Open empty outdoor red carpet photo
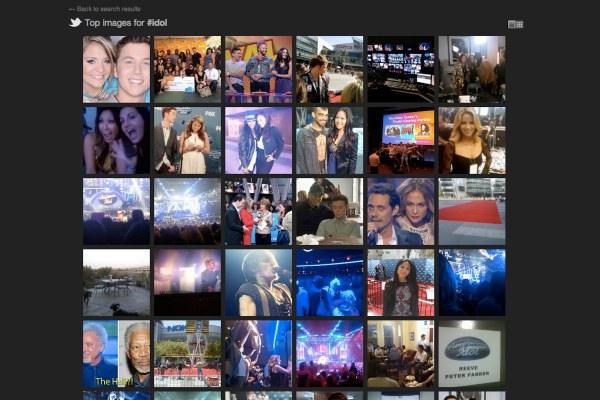600x400 pixels. pyautogui.click(x=472, y=211)
